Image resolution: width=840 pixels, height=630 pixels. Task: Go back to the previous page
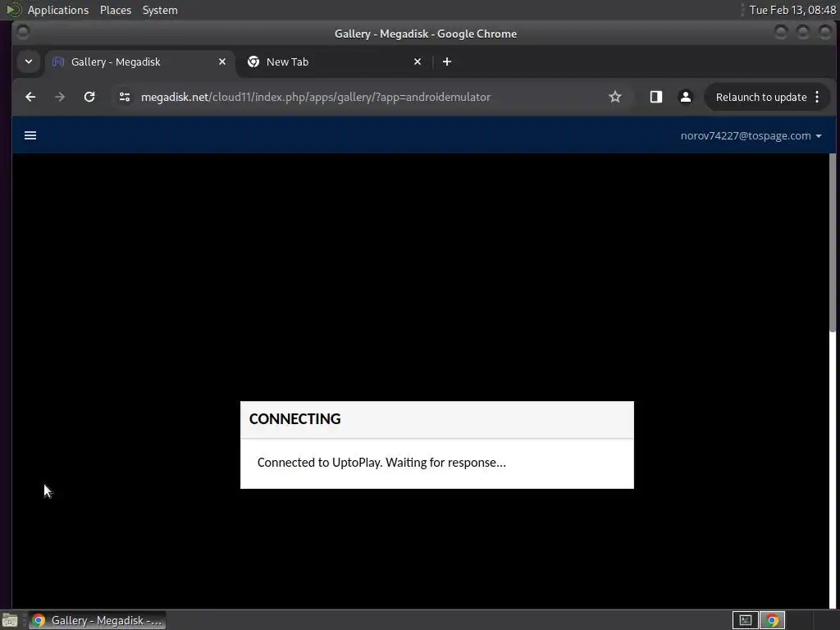(x=30, y=97)
